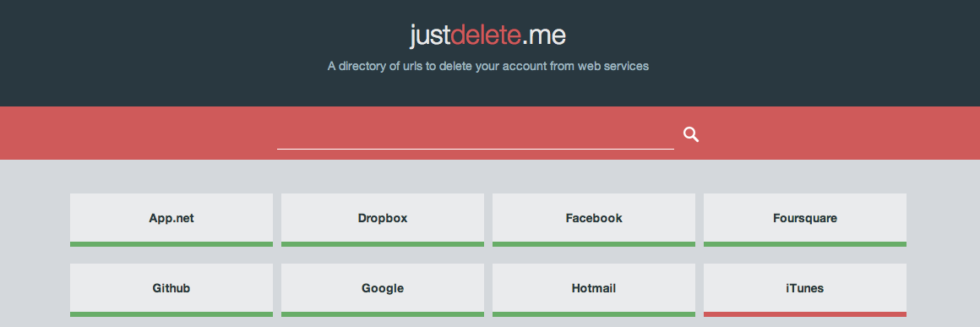Select the Github card
This screenshot has width=980, height=327.
[171, 288]
